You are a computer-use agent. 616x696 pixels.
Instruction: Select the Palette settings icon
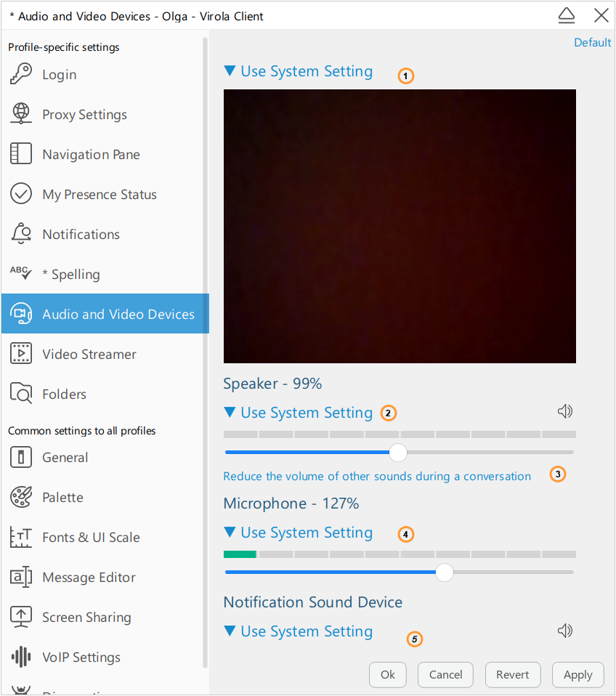[22, 497]
